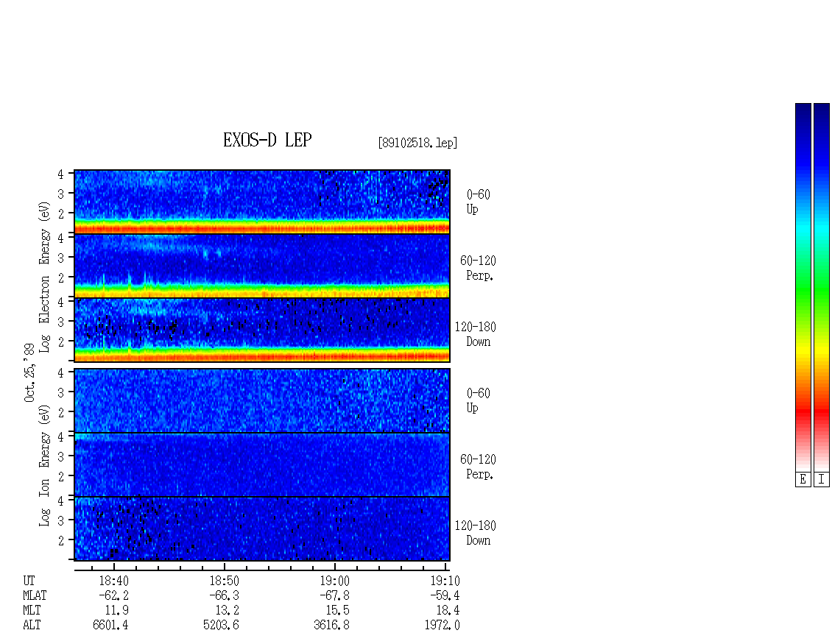Click the ALT value 5203.6
832x644 pixels.
[221, 626]
